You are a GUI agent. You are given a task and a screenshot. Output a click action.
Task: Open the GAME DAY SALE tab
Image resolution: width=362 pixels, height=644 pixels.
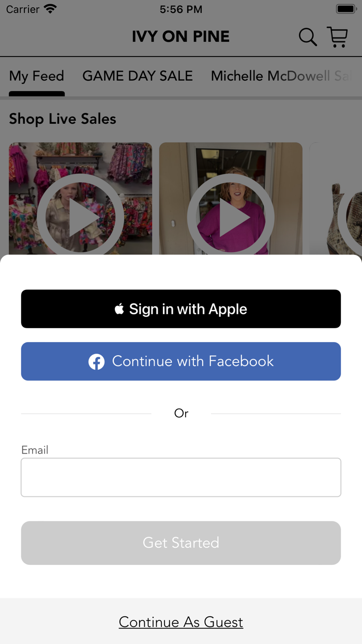pos(138,76)
